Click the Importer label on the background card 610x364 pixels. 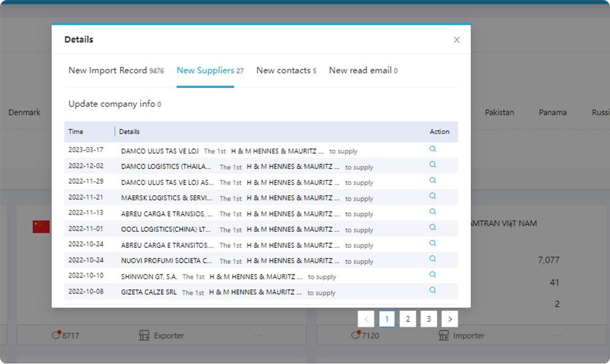[x=469, y=336]
